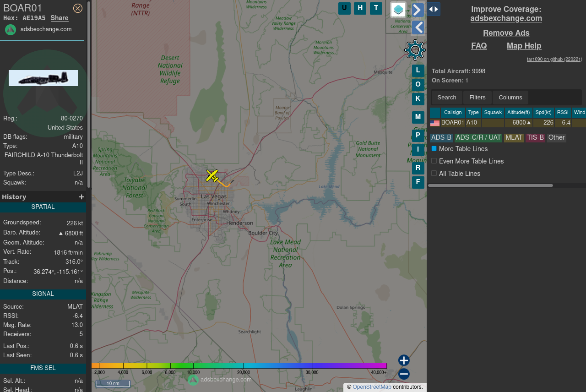
Task: Open the FAQ link
Action: pyautogui.click(x=479, y=46)
